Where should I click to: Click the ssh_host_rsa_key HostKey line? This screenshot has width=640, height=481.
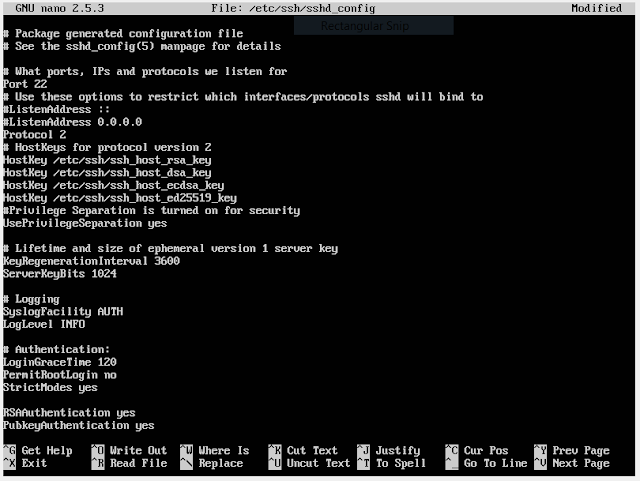107,160
